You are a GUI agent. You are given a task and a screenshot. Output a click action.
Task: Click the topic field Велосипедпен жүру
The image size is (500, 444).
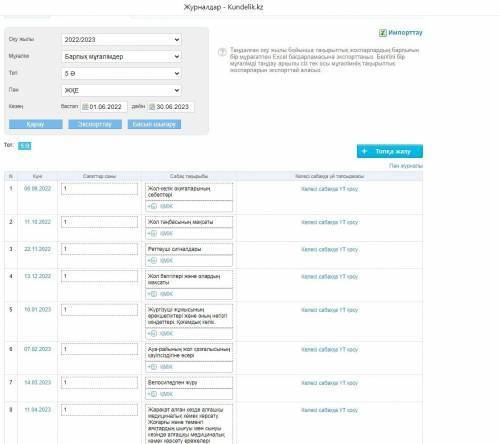tap(189, 382)
